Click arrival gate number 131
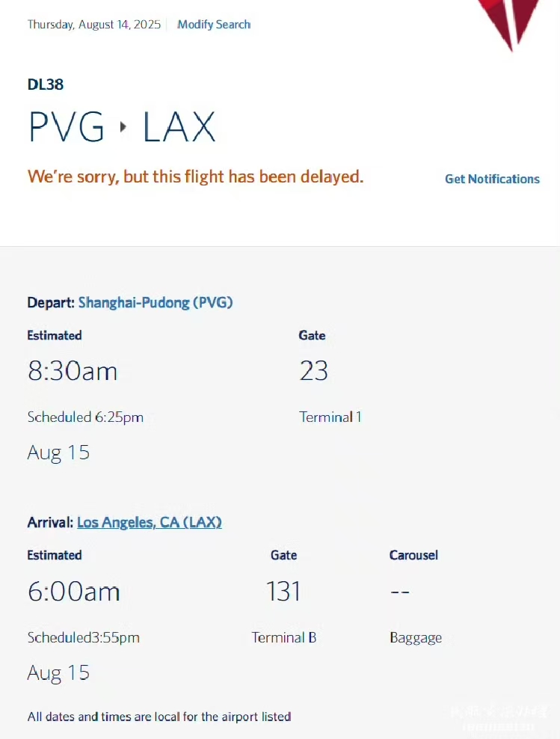Screen dimensions: 560x739 click(283, 591)
